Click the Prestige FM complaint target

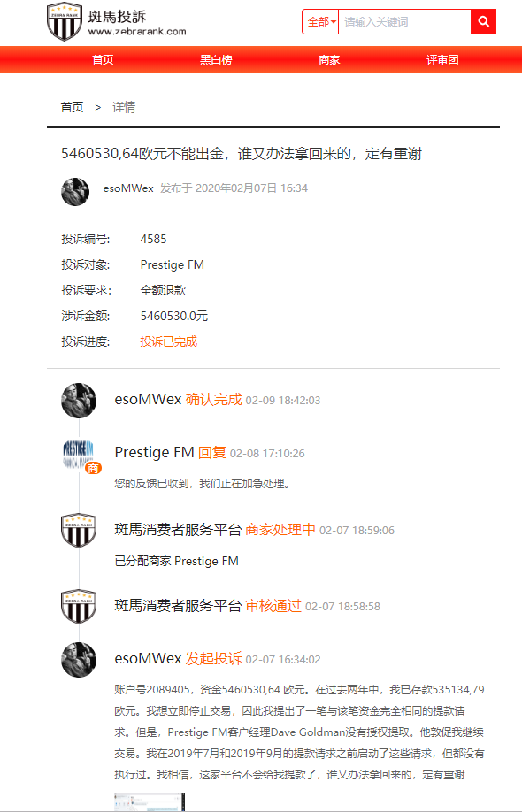click(x=172, y=264)
